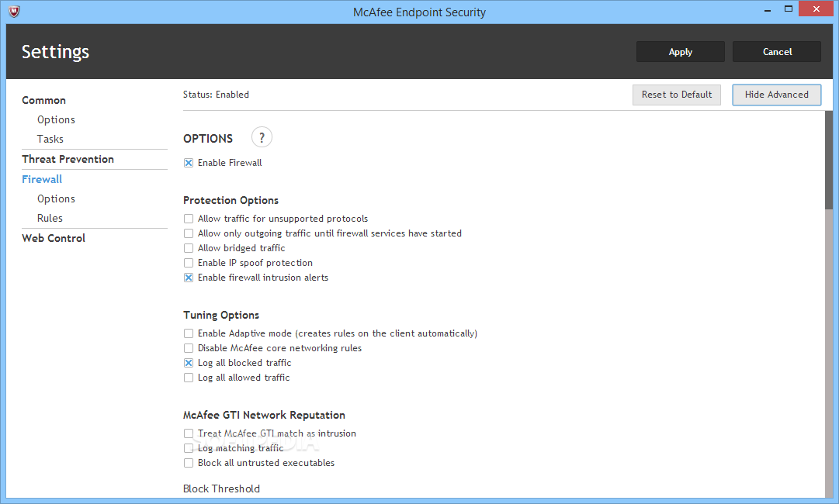Toggle Allow bridged traffic checkbox
The height and width of the screenshot is (504, 839).
click(189, 248)
